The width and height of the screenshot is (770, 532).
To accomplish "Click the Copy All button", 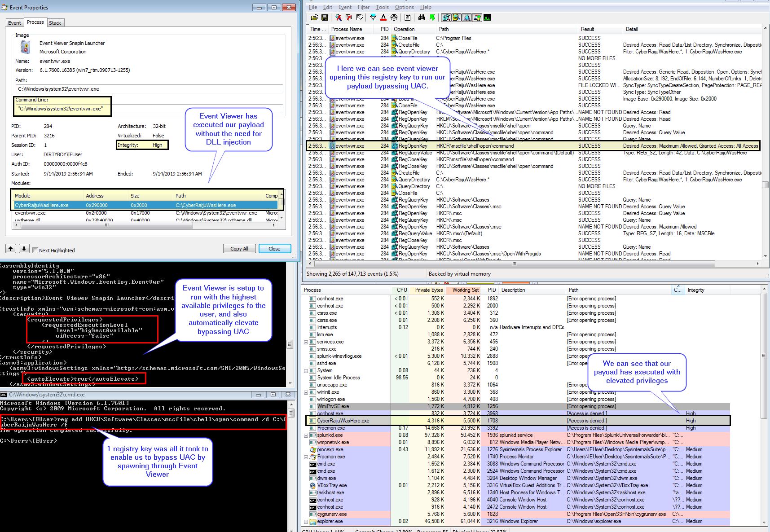I will pos(239,249).
